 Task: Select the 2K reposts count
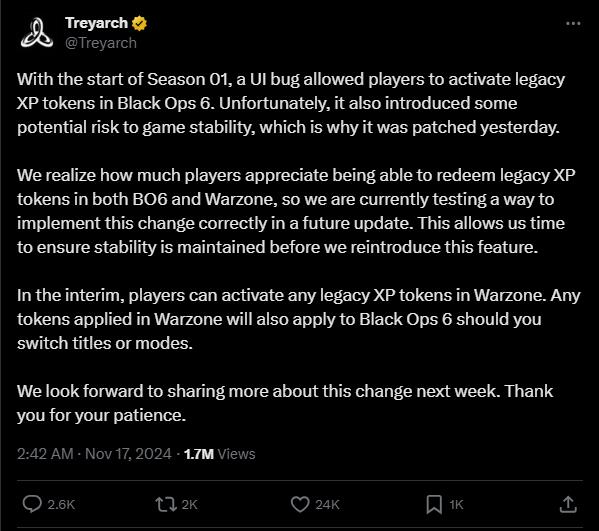[x=189, y=505]
